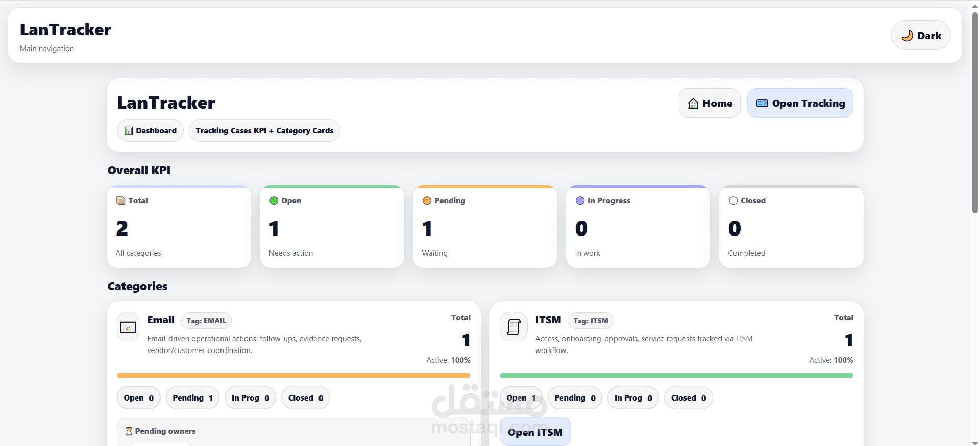Click 'In work' text on In Progress card
Screen dimensions: 980x446
point(587,253)
